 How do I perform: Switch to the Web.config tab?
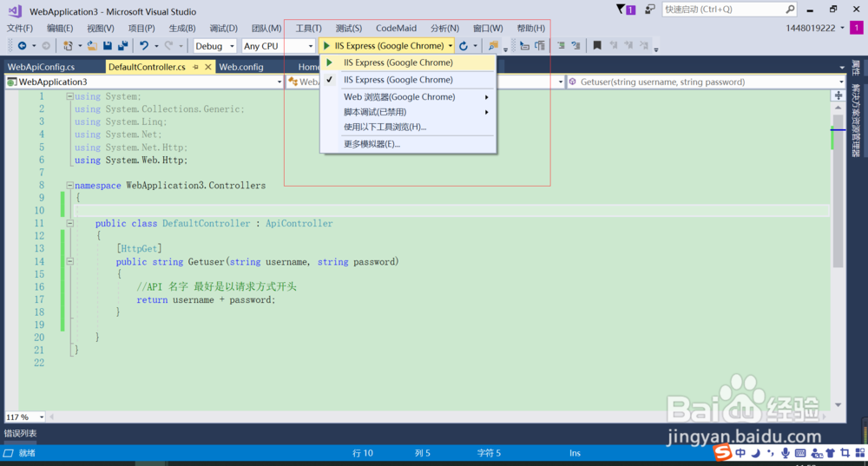click(240, 67)
